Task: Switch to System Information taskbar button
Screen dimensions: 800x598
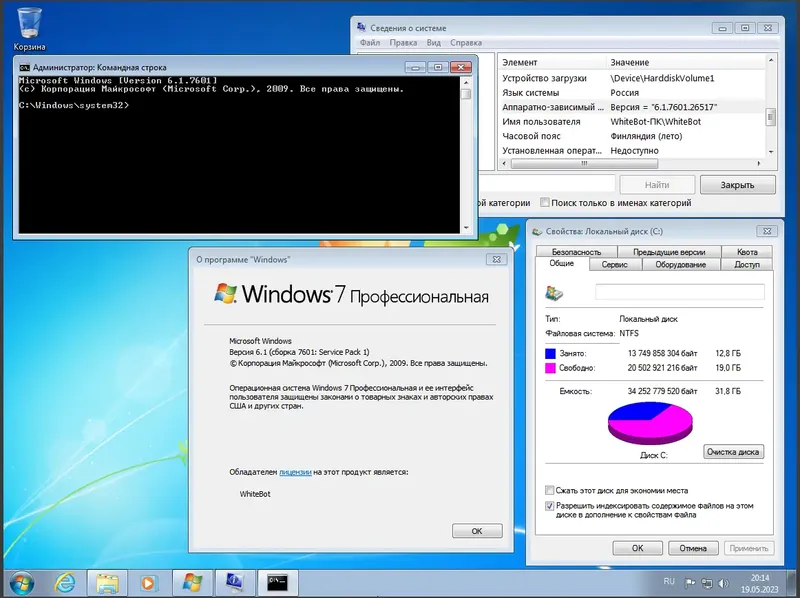Action: coord(235,583)
